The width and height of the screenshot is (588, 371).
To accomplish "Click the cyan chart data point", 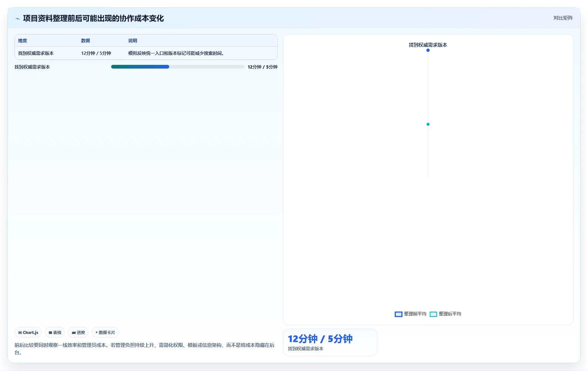I will pyautogui.click(x=428, y=124).
